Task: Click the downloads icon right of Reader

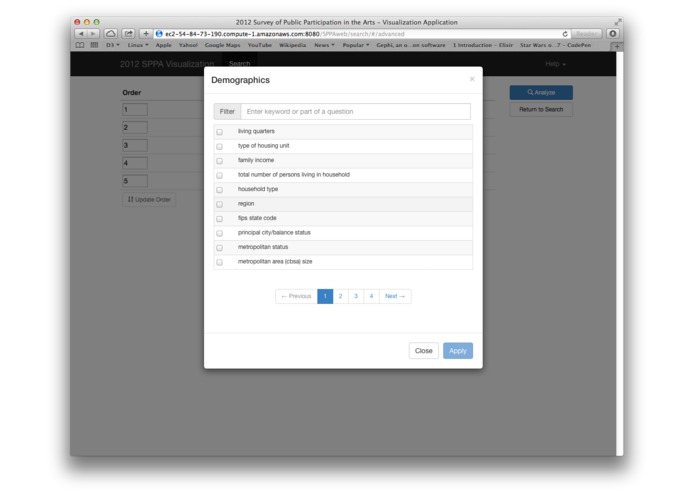Action: click(x=613, y=34)
